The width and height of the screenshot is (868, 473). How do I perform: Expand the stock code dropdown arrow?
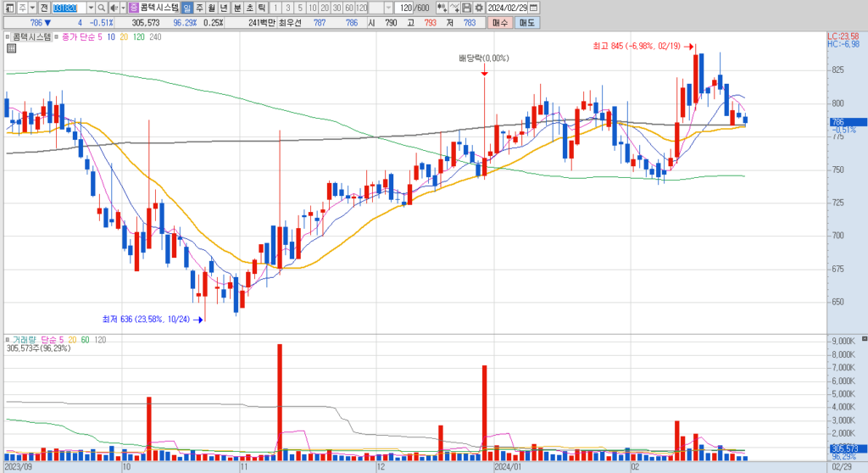(x=91, y=8)
